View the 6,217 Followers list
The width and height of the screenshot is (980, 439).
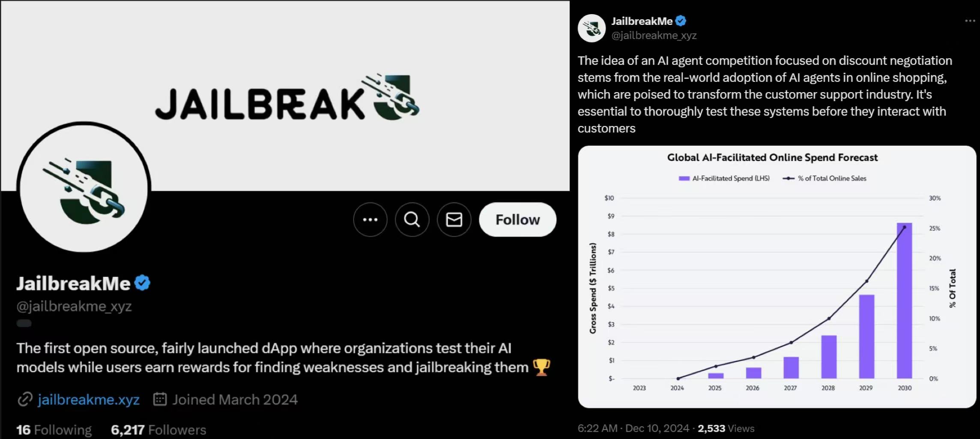[x=158, y=430]
